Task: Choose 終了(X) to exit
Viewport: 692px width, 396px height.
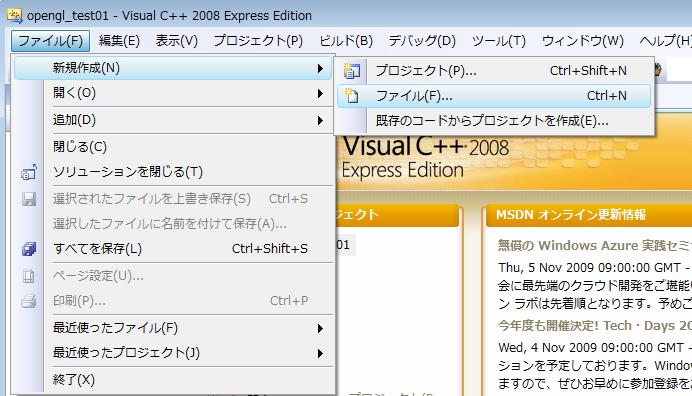Action: tap(173, 380)
